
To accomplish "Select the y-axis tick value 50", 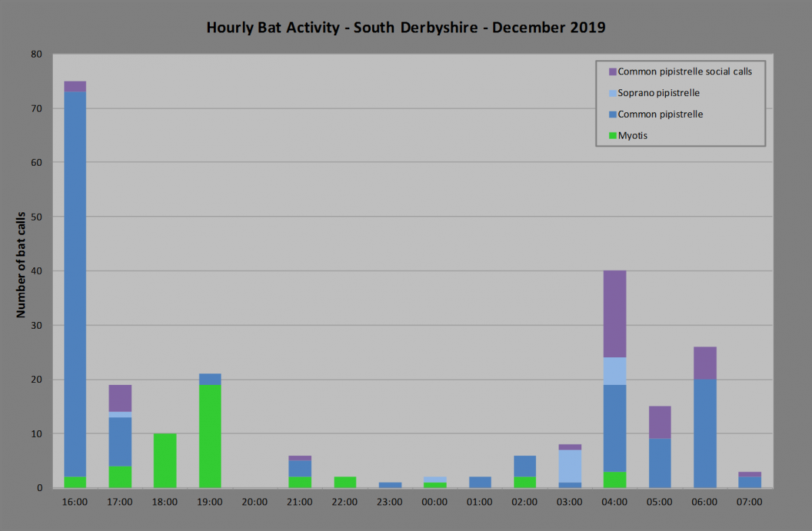I will tap(38, 217).
